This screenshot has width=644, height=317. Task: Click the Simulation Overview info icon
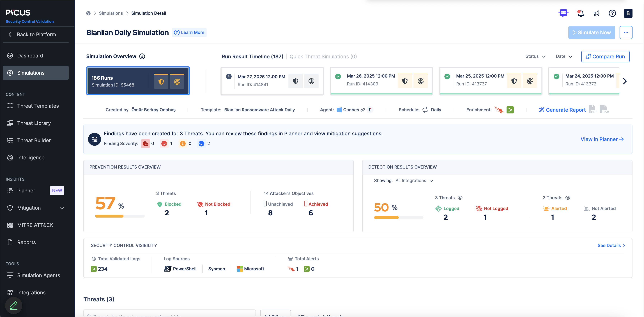[142, 57]
